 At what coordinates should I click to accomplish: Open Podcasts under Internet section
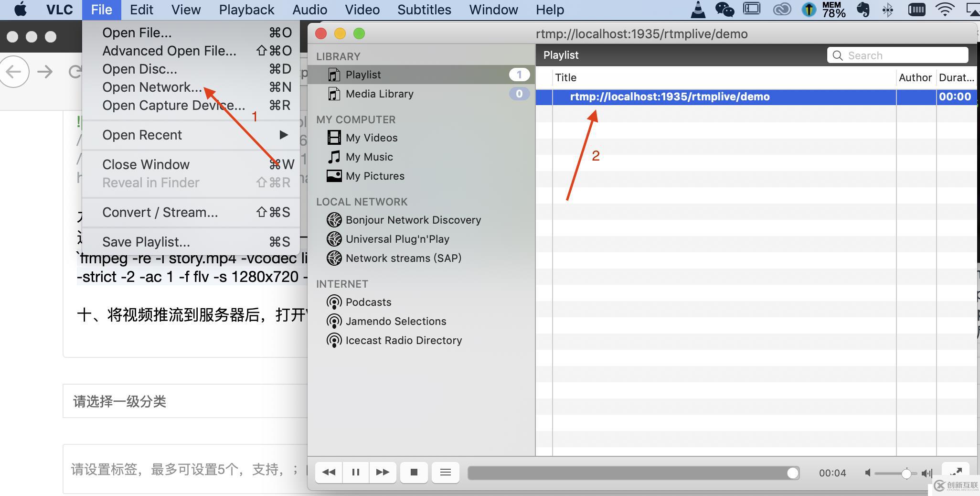tap(368, 302)
